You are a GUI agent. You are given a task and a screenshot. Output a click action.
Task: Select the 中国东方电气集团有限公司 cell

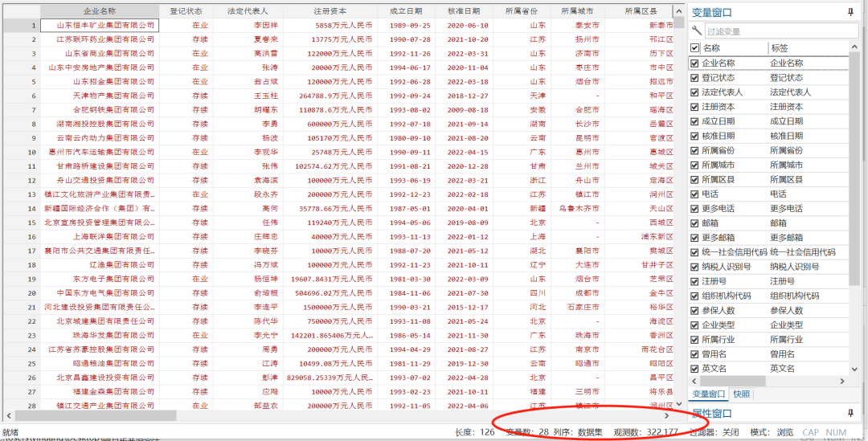tap(100, 292)
